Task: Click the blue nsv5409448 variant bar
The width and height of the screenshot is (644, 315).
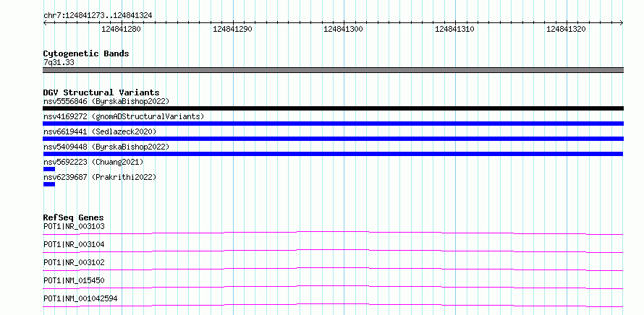Action: tap(333, 154)
